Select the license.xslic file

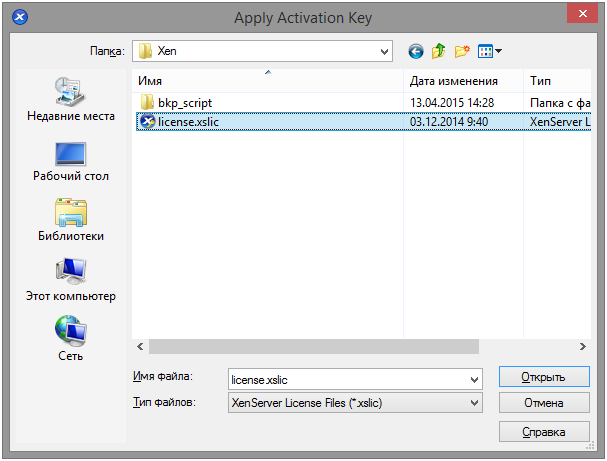tap(187, 121)
